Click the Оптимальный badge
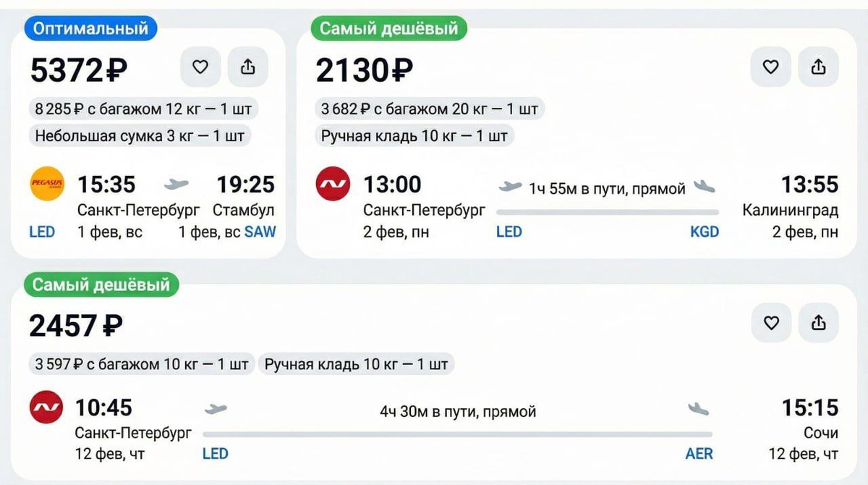The image size is (868, 485). tap(90, 28)
